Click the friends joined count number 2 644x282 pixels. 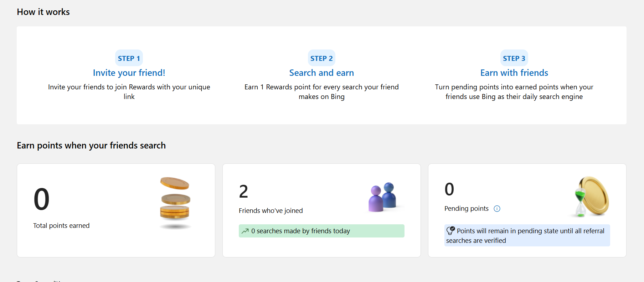[x=243, y=192]
